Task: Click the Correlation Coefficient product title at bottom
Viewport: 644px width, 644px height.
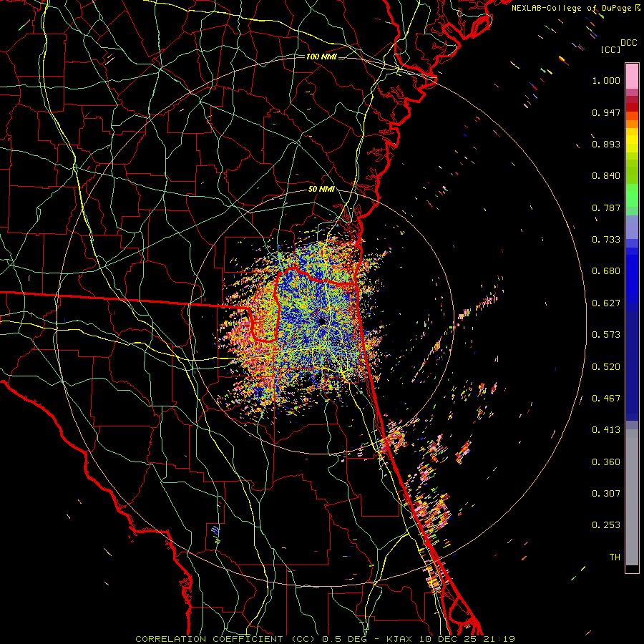Action: click(325, 639)
